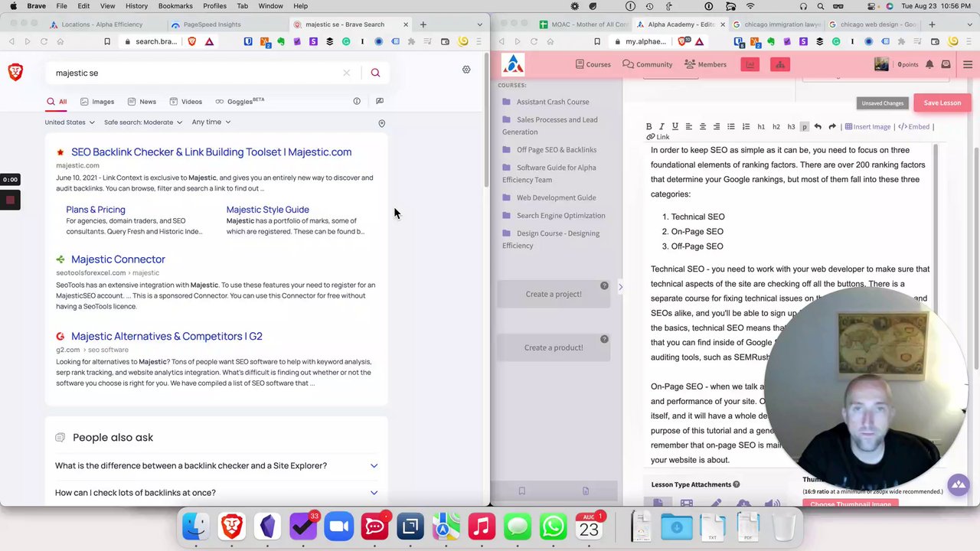Insert a Link from editor toolbar
Image resolution: width=980 pixels, height=551 pixels.
658,137
